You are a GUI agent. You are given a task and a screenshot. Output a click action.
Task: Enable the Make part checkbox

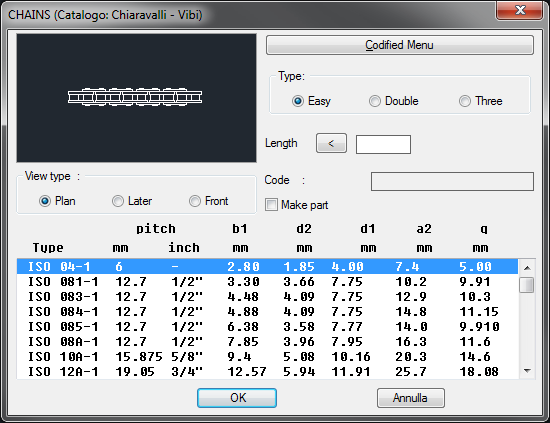271,204
